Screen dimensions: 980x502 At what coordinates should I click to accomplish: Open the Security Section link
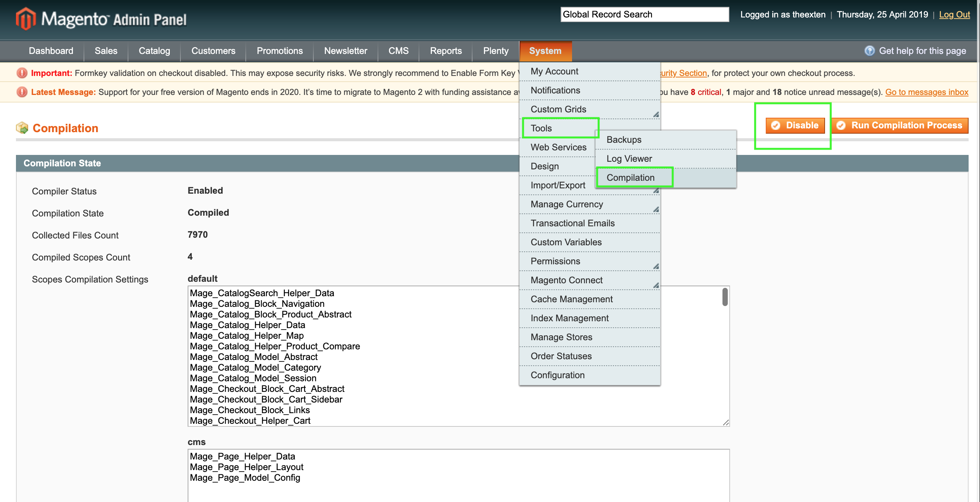click(684, 73)
